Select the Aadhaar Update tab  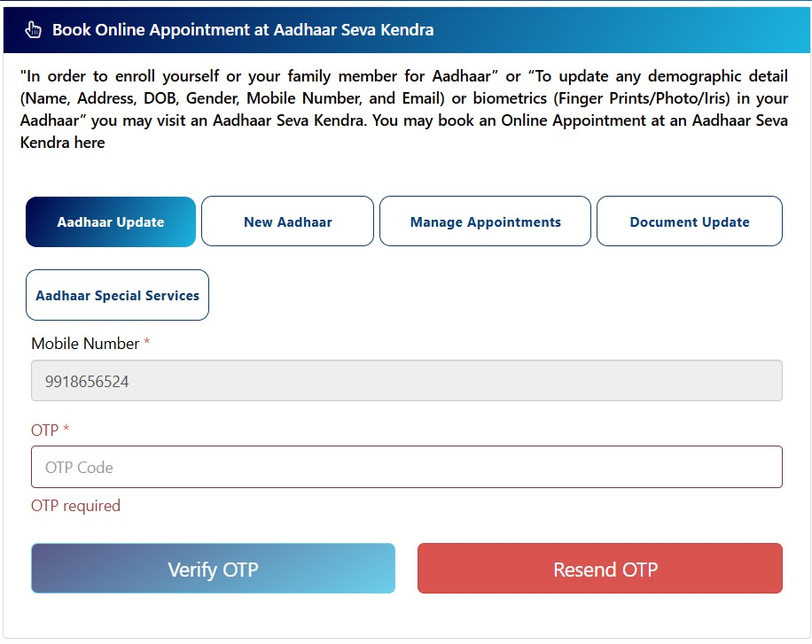pos(111,221)
